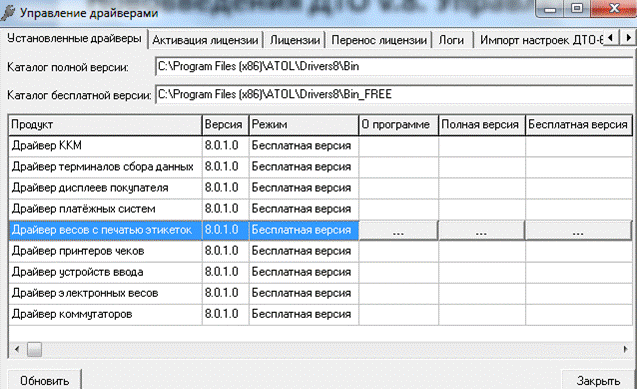Image resolution: width=637 pixels, height=389 pixels.
Task: Switch to the Активация лицензии tab
Action: 205,40
